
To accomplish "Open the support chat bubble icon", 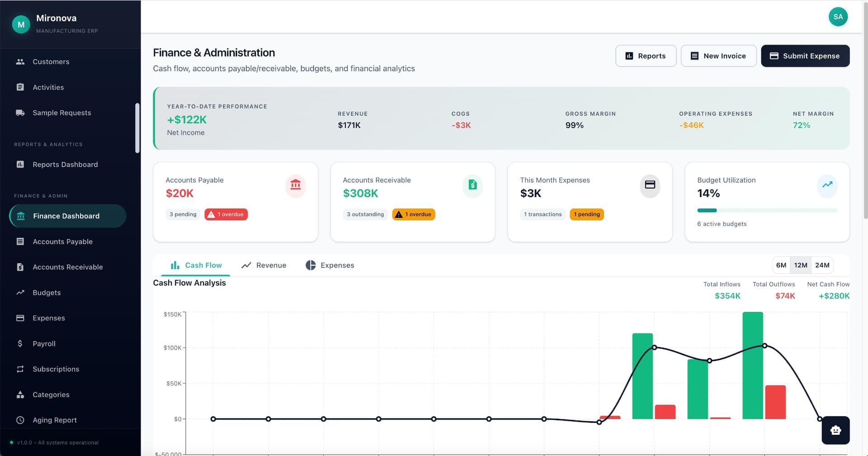I will click(x=835, y=430).
